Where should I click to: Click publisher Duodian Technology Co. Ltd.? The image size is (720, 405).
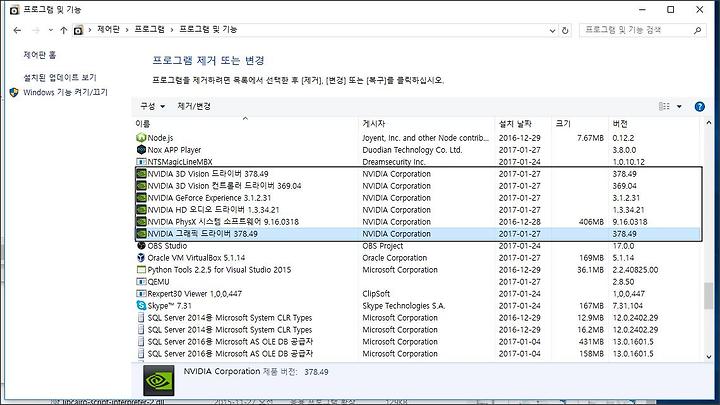tap(412, 150)
